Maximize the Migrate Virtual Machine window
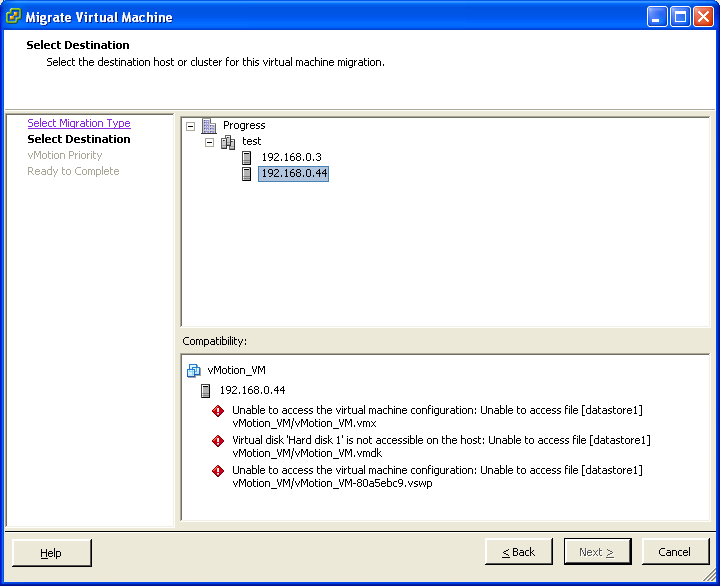 [680, 17]
